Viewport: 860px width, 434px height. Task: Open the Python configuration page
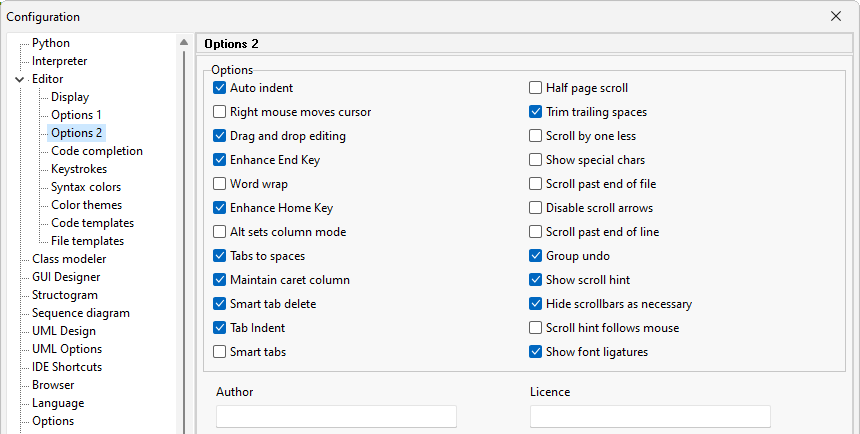[x=50, y=43]
